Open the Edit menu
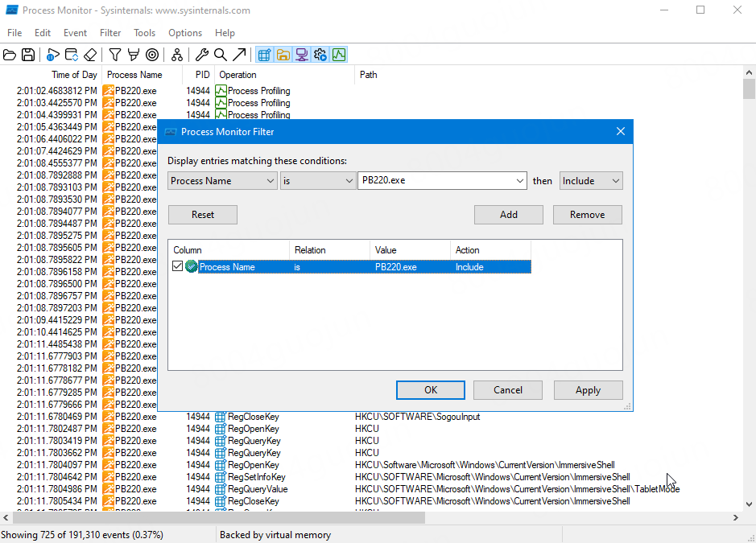The height and width of the screenshot is (543, 756). (43, 33)
